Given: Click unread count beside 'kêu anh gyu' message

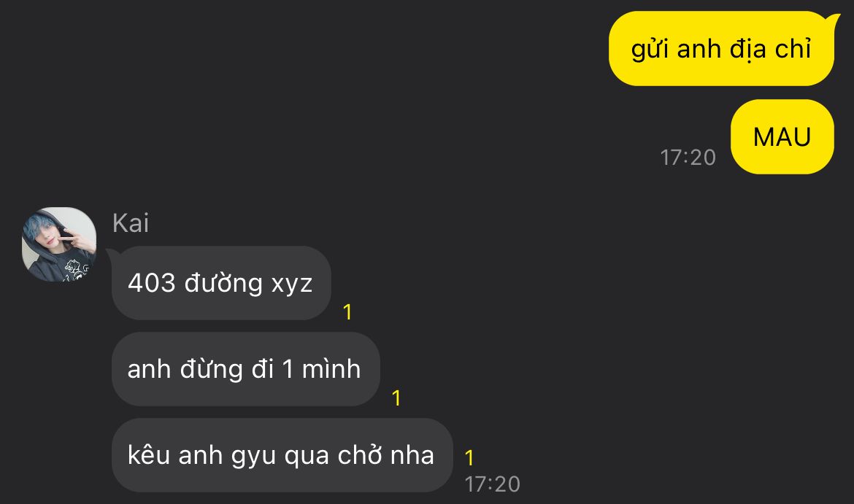Looking at the screenshot, I should pos(469,458).
